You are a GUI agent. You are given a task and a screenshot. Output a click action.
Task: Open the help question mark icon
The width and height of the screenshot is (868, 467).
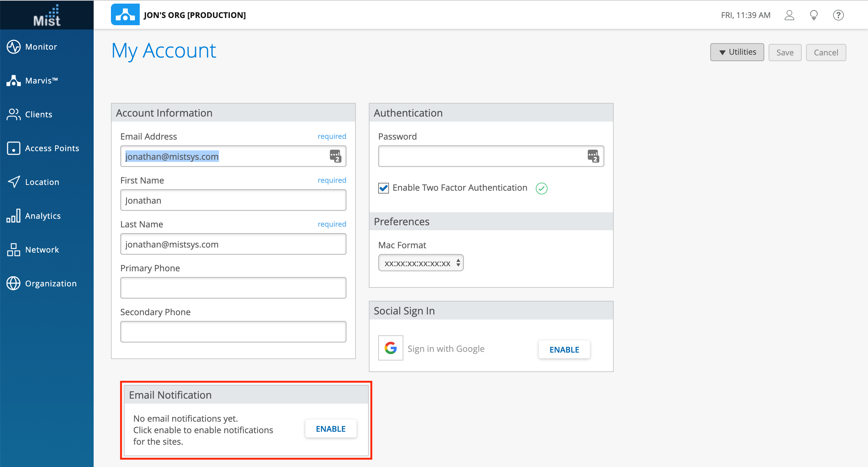coord(838,15)
